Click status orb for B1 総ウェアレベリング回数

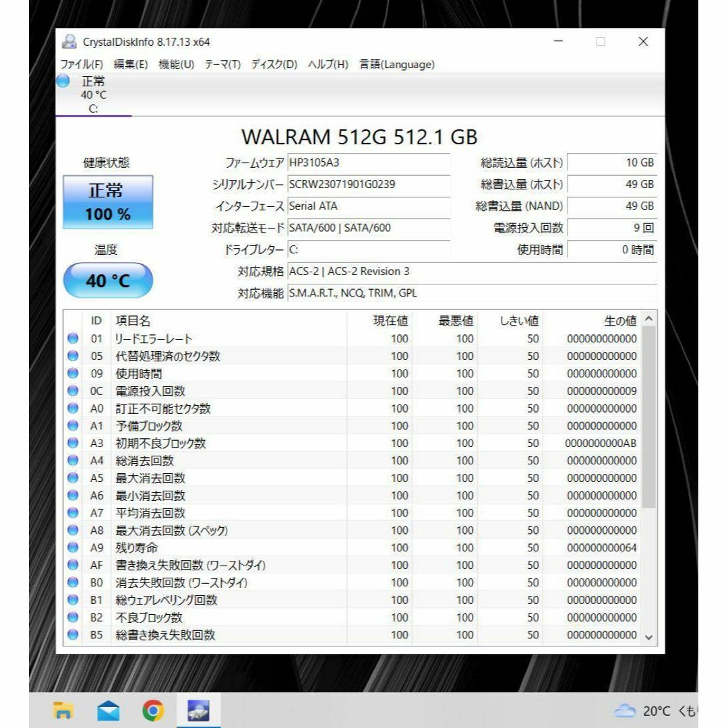73,599
